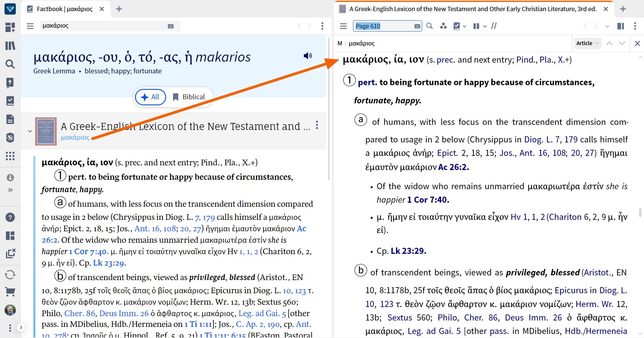Open the Documents icon in sidebar

(10, 119)
